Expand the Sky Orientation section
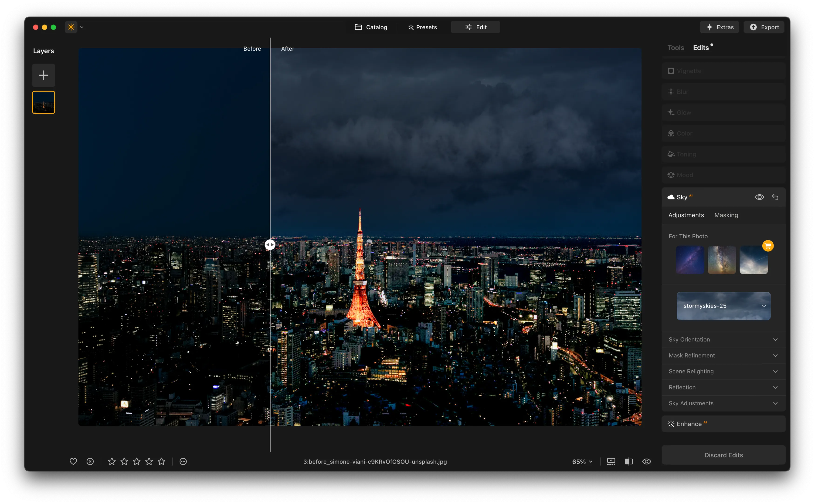 pyautogui.click(x=723, y=339)
